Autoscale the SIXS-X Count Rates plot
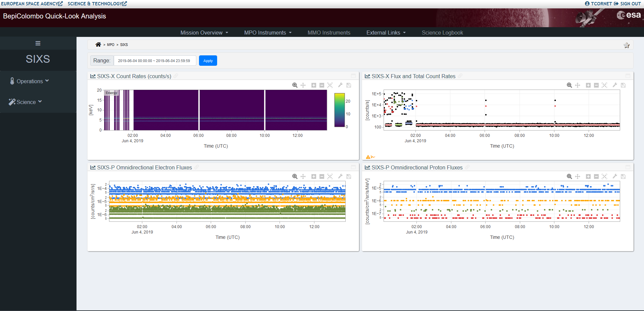 330,85
